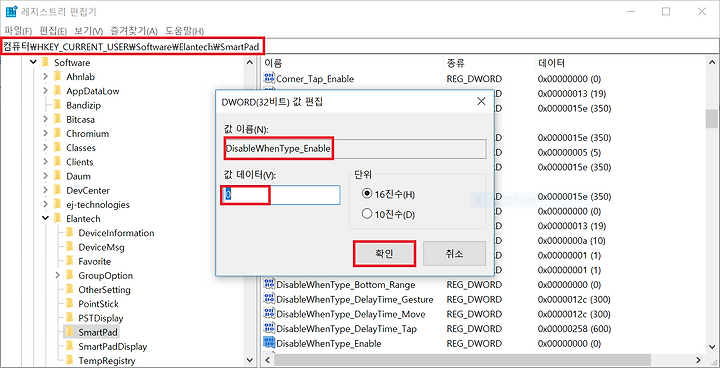This screenshot has width=720, height=368.
Task: Click the DisableWhenType_Bottom_Range value icon
Action: pyautogui.click(x=269, y=284)
